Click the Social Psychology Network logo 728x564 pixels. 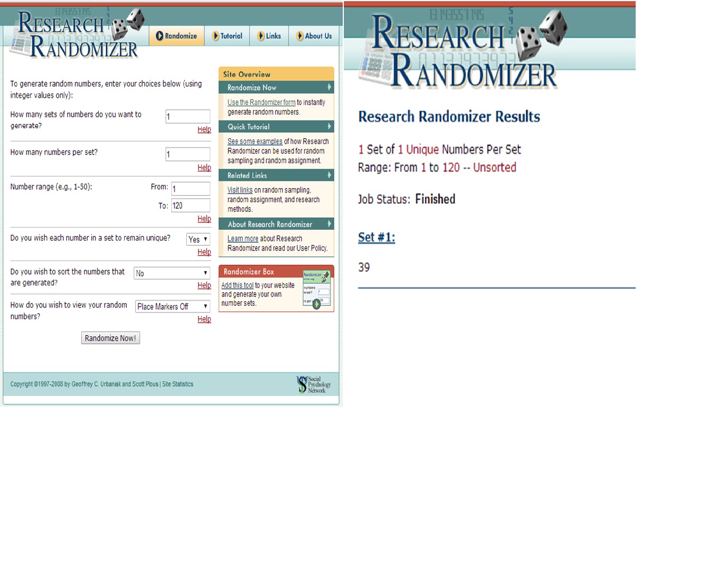coord(314,384)
